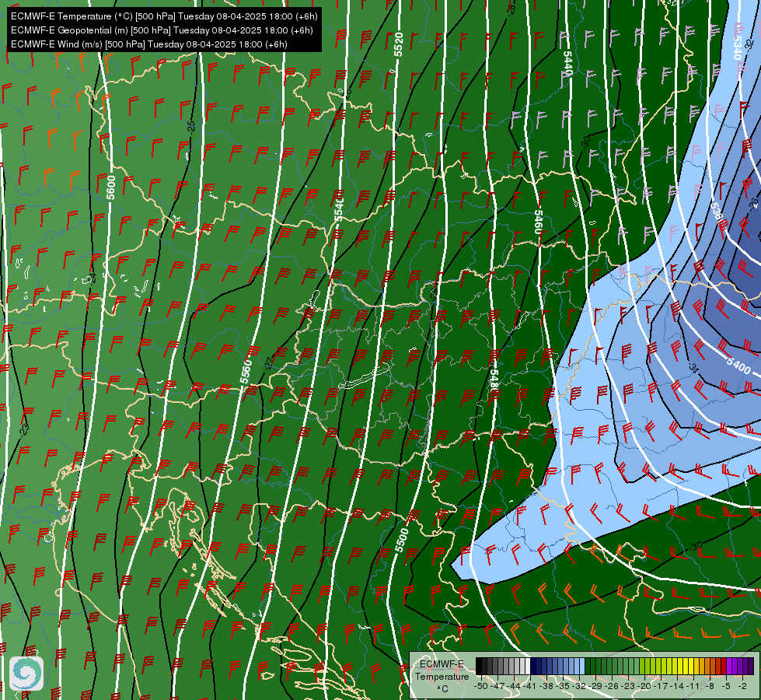The width and height of the screenshot is (761, 700).
Task: Select the ECMWF-E Geopotential 500 hPa title line
Action: point(162,30)
